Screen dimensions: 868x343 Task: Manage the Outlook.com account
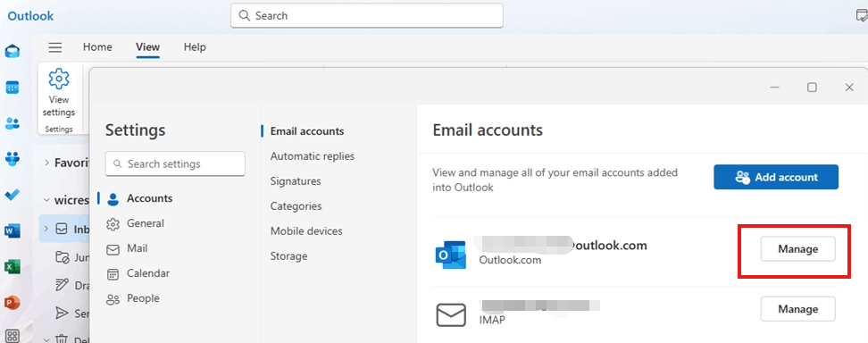coord(797,249)
